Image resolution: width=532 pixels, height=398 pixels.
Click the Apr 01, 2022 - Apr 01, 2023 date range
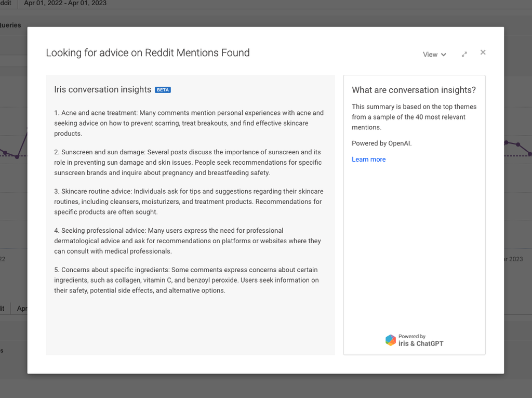(x=65, y=3)
